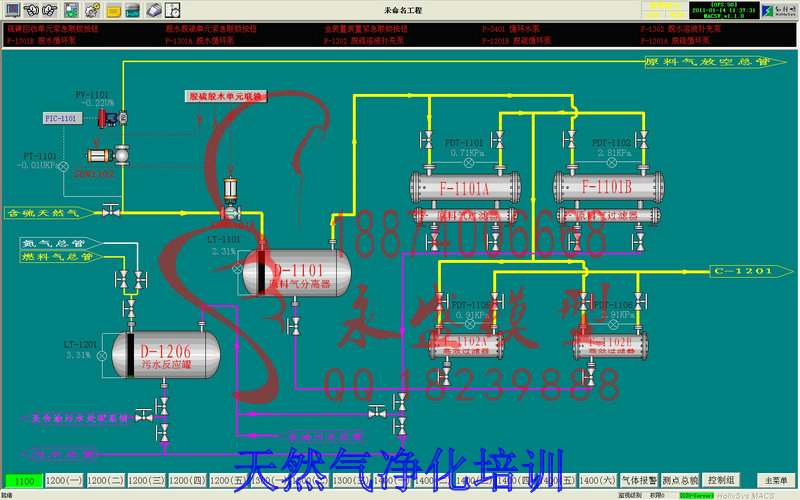Click the PV-1101 -0.220% opening value

tap(97, 103)
